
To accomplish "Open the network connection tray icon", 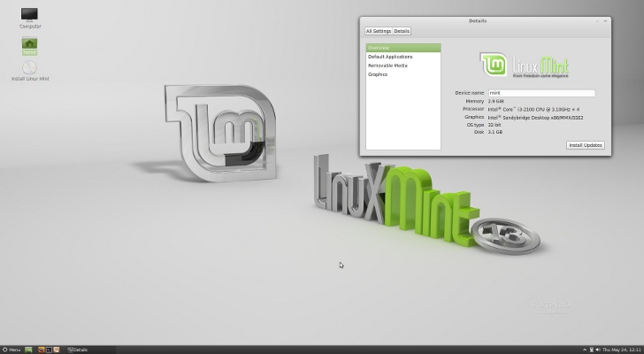I will pyautogui.click(x=592, y=350).
